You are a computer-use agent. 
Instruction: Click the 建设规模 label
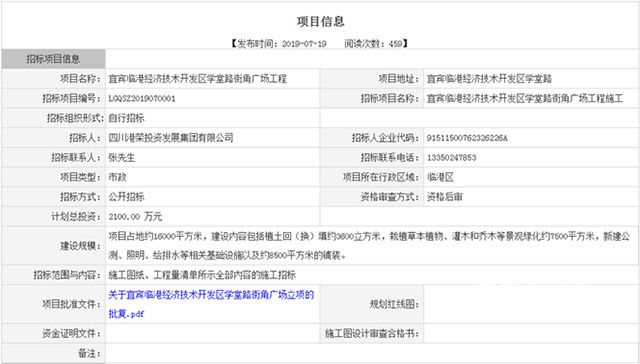(80, 246)
